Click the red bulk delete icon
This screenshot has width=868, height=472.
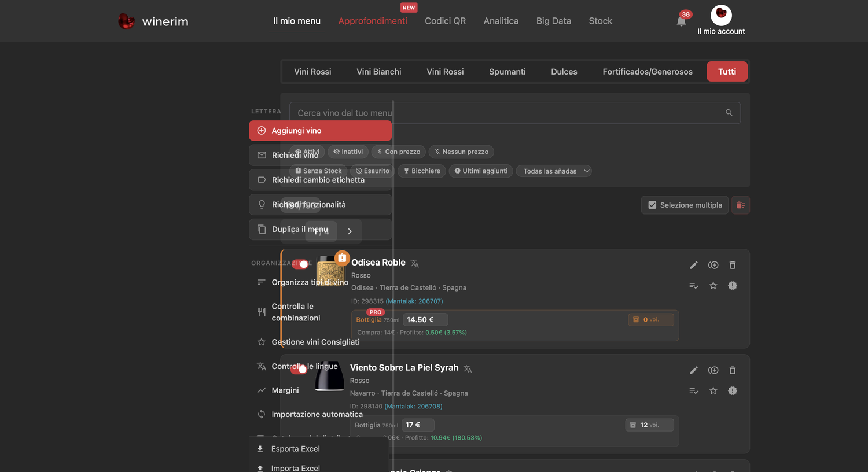[741, 205]
